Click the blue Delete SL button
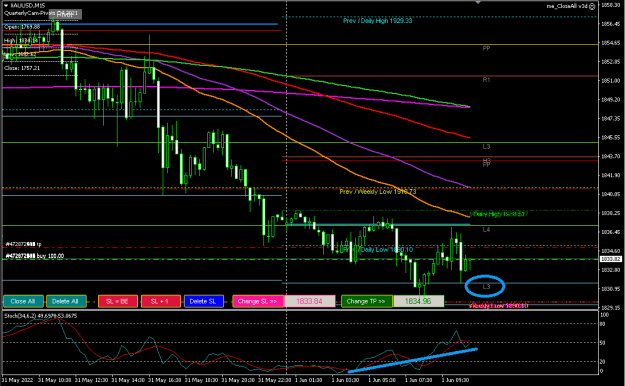 click(x=203, y=301)
